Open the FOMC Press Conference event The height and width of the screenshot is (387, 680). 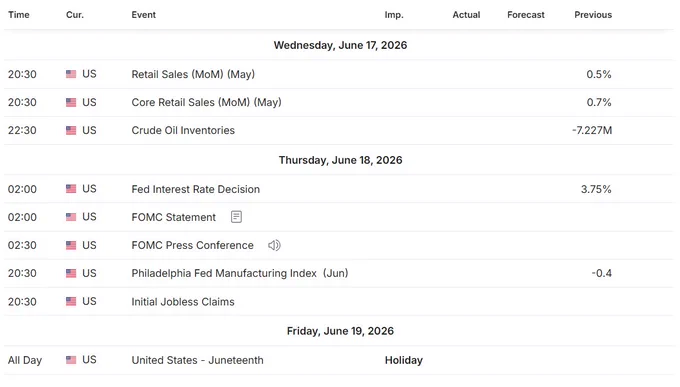(x=193, y=245)
